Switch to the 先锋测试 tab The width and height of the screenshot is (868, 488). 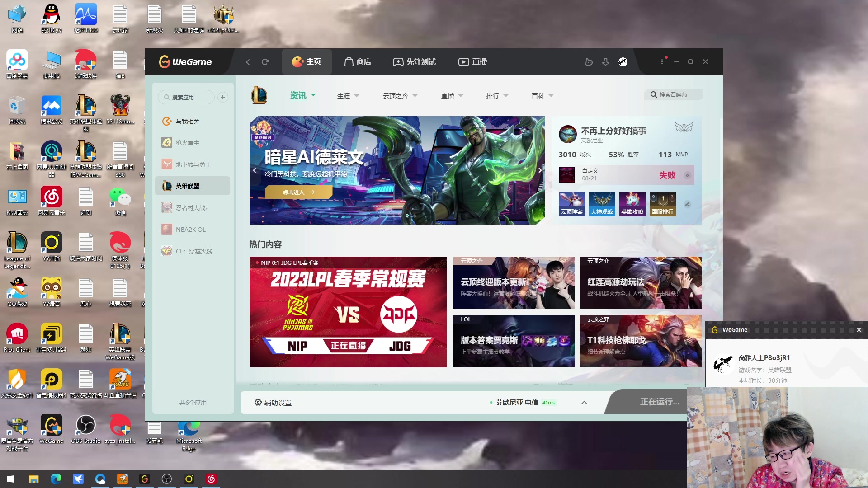click(414, 62)
